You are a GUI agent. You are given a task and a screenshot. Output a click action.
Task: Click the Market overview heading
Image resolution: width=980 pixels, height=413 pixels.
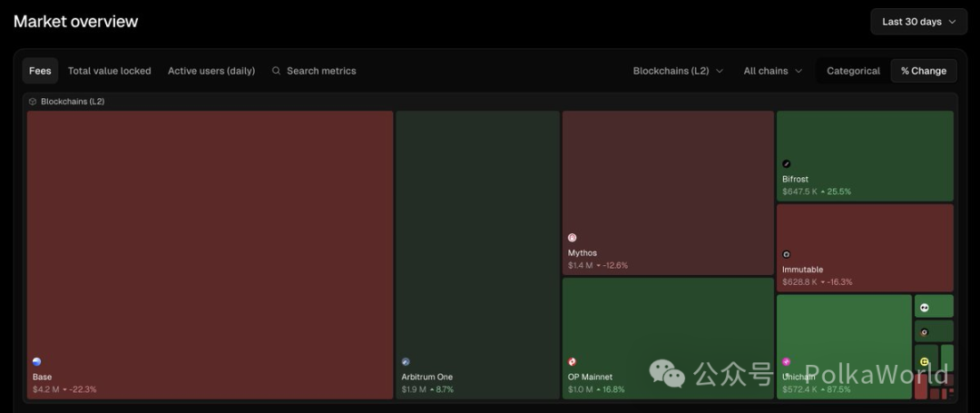click(x=75, y=21)
